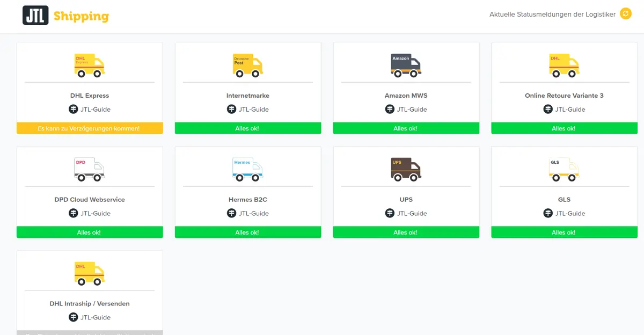Select the Amazon MWS title text
The image size is (644, 335).
pyautogui.click(x=406, y=96)
